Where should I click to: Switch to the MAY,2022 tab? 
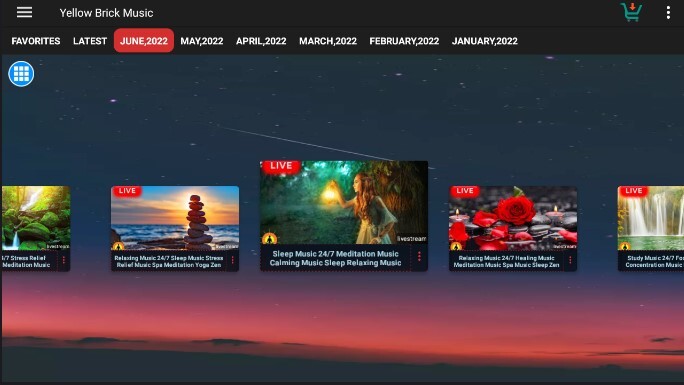point(202,41)
